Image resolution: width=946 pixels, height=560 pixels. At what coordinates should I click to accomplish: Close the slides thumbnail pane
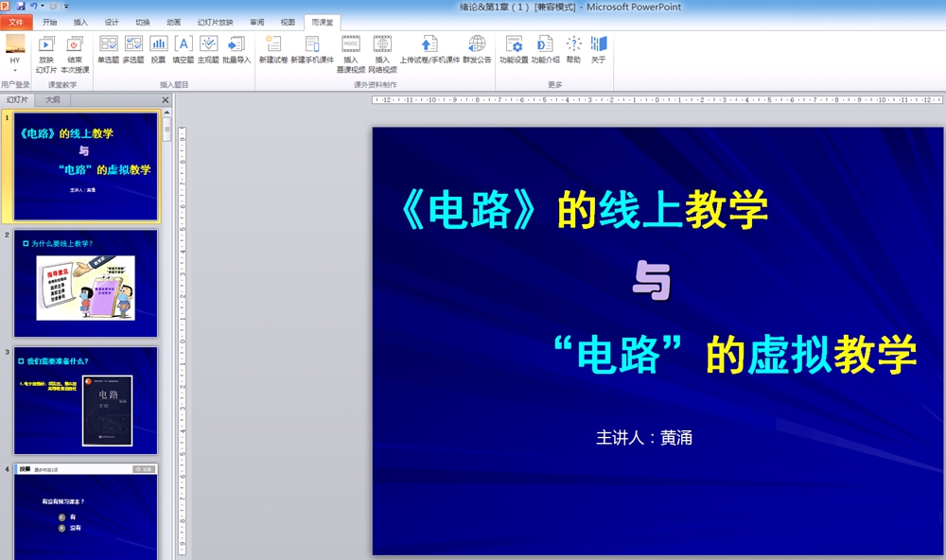tap(166, 99)
